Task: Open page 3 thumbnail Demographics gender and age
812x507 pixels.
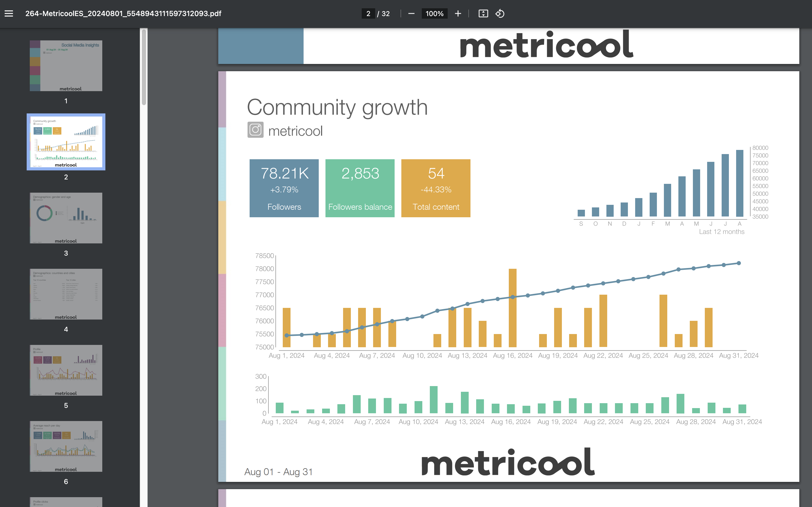Action: coord(66,218)
